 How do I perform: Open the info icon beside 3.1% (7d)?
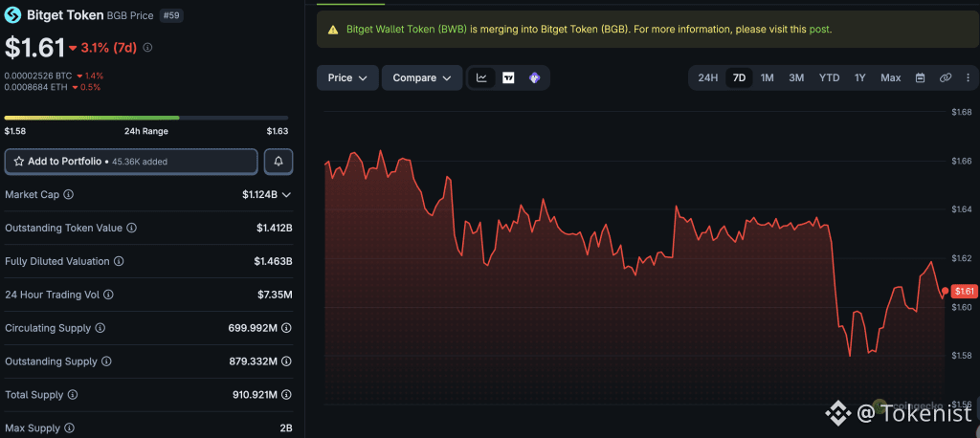147,48
